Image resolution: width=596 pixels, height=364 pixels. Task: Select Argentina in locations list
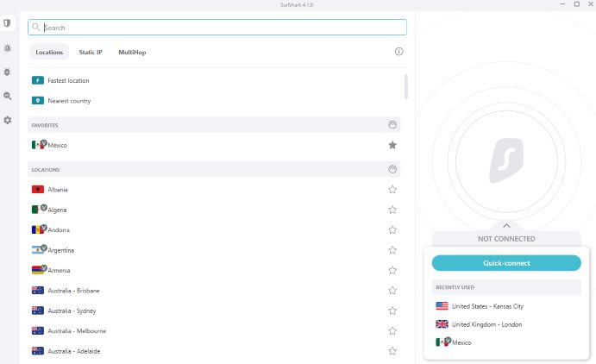click(x=214, y=250)
